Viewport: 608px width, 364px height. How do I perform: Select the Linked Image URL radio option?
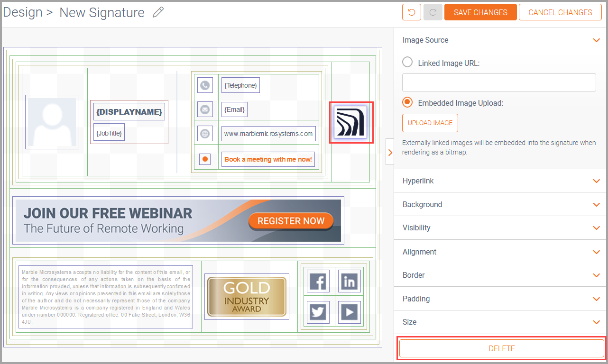click(407, 63)
